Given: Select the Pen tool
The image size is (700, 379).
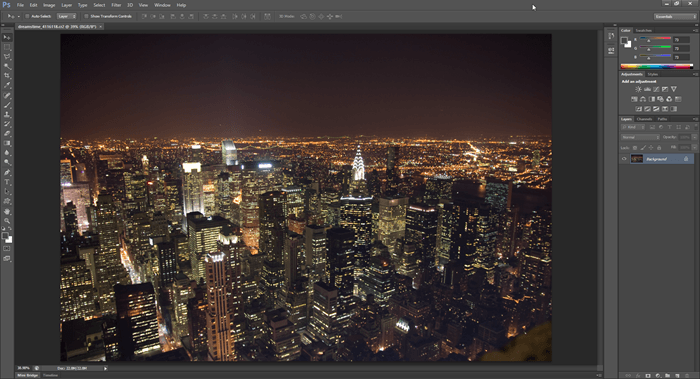Looking at the screenshot, I should point(7,173).
